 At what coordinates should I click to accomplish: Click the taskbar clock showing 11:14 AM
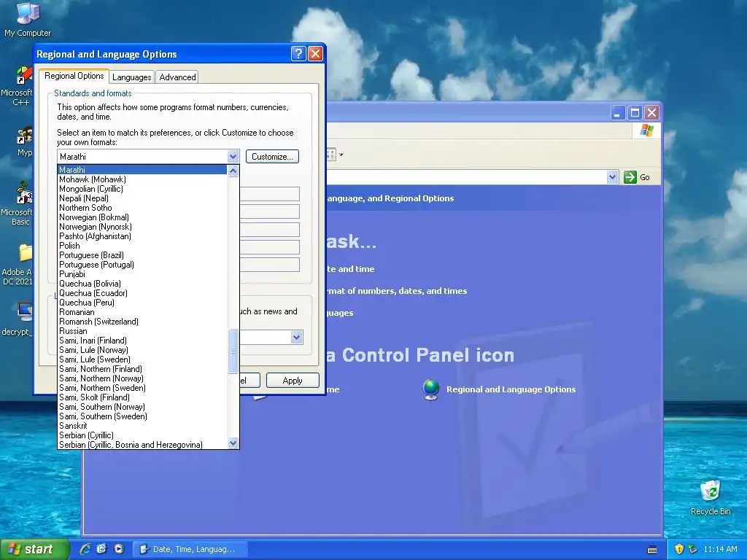720,549
